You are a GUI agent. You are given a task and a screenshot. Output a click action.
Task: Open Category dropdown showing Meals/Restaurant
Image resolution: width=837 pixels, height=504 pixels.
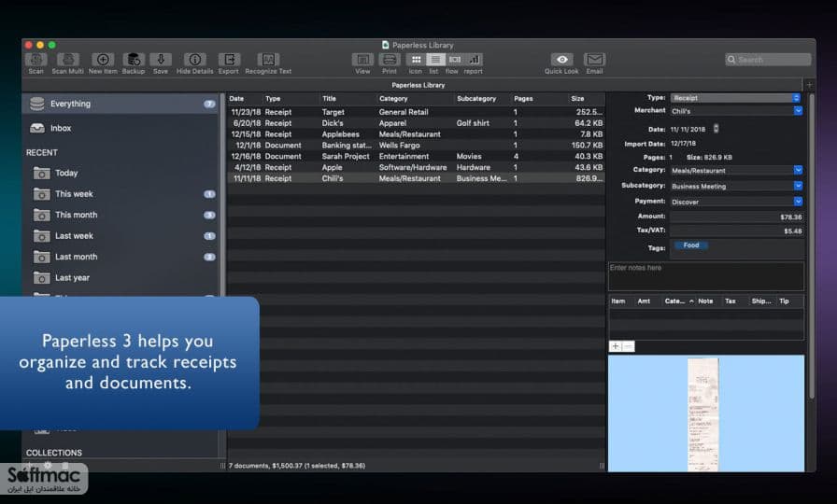point(736,170)
